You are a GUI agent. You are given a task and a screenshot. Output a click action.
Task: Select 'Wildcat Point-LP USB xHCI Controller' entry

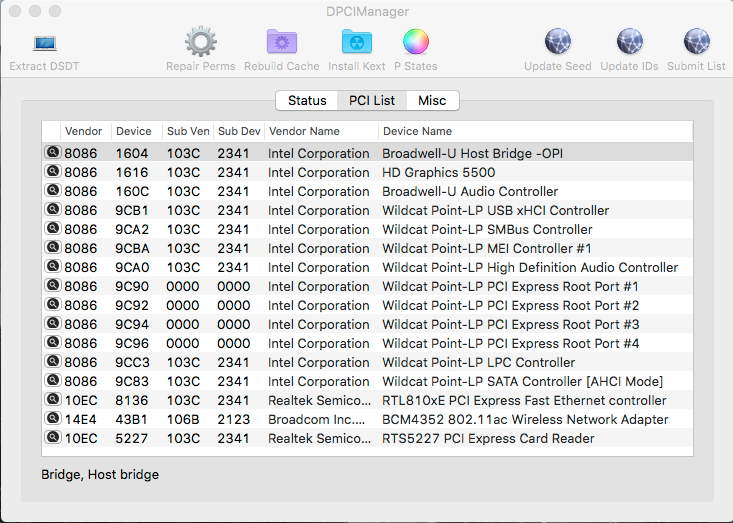click(x=496, y=210)
